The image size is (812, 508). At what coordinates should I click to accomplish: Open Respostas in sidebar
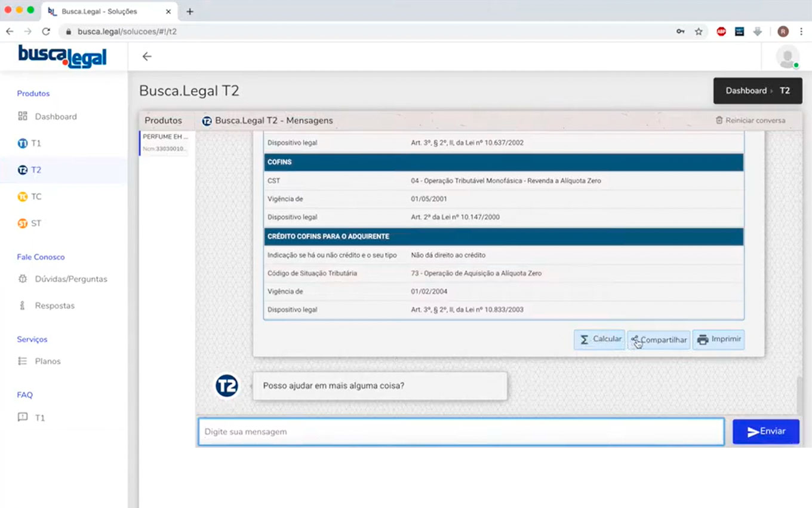[x=54, y=305]
